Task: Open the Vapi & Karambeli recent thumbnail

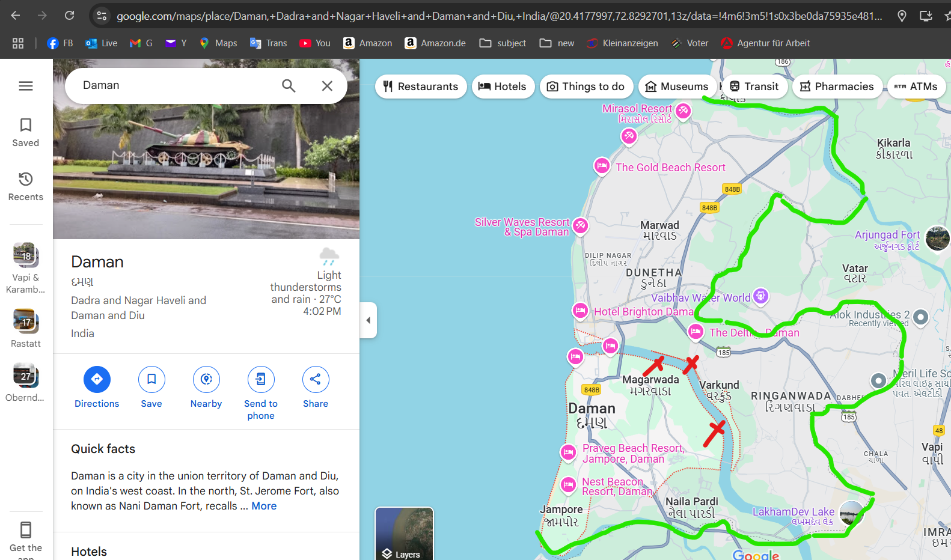Action: (x=26, y=268)
